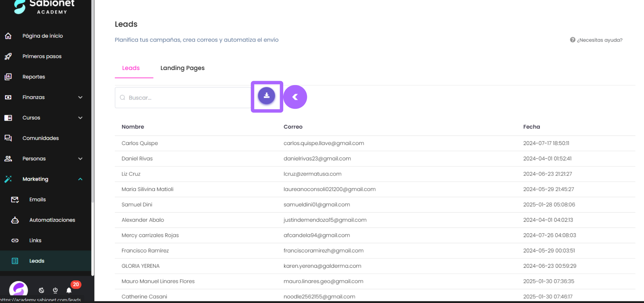
Task: Click email carlos.quispe.llave@gmail.com
Action: point(324,143)
